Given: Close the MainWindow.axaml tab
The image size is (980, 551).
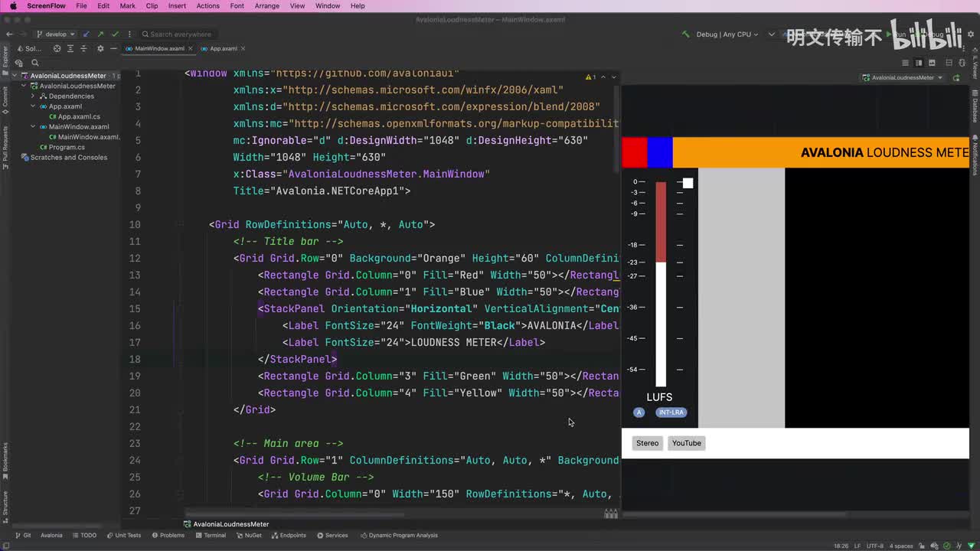Looking at the screenshot, I should (x=190, y=48).
